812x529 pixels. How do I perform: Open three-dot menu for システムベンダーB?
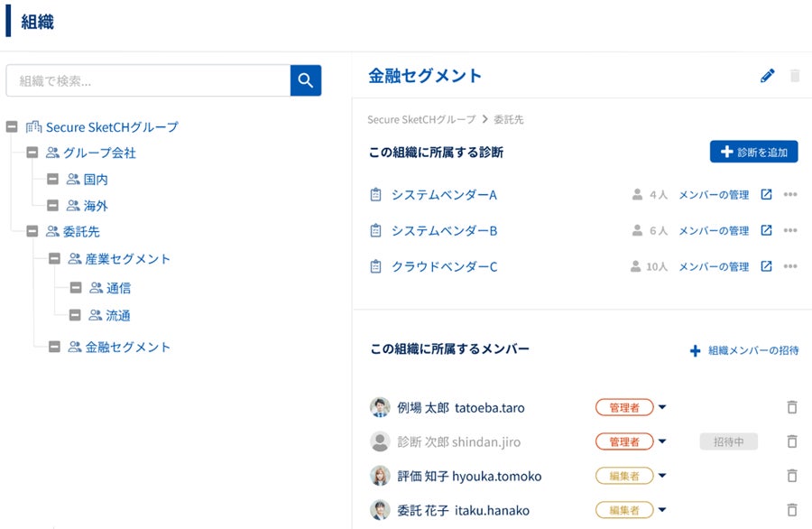(x=790, y=230)
